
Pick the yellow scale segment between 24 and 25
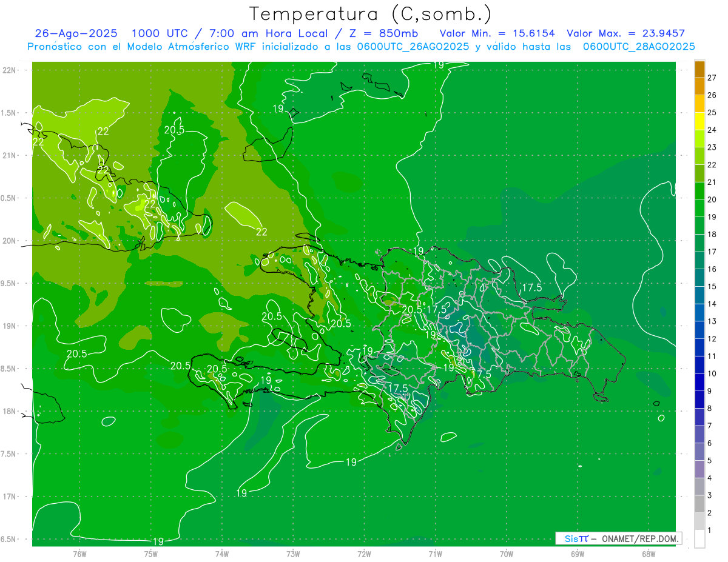[x=699, y=121]
